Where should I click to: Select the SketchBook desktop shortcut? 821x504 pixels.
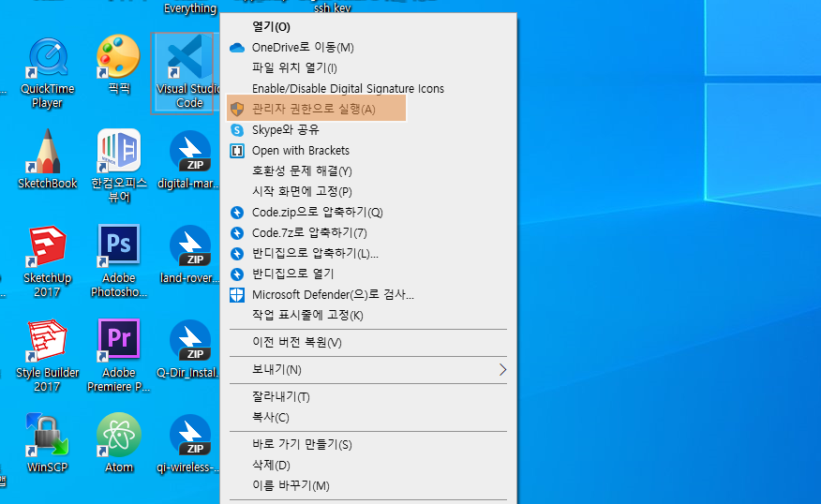(48, 159)
